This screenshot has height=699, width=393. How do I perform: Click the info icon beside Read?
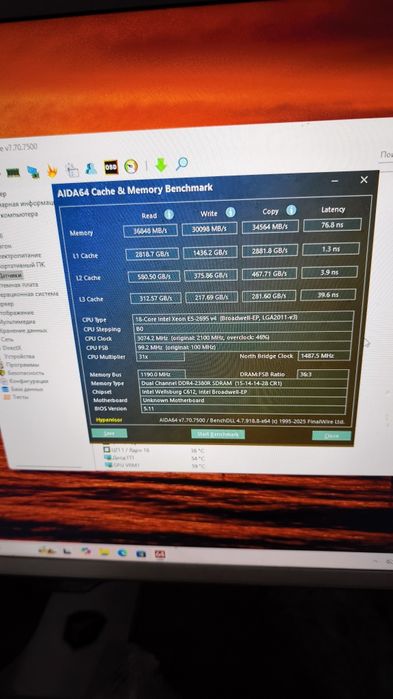168,214
